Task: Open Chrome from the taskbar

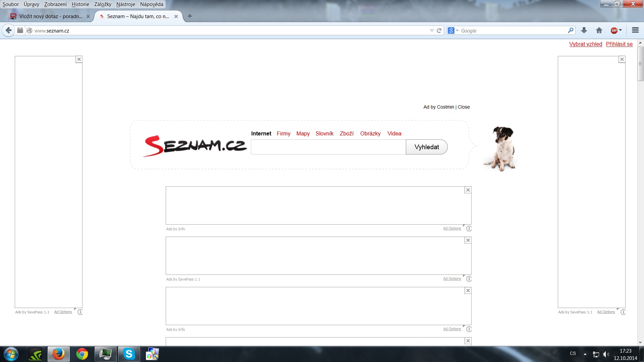Action: [x=82, y=354]
